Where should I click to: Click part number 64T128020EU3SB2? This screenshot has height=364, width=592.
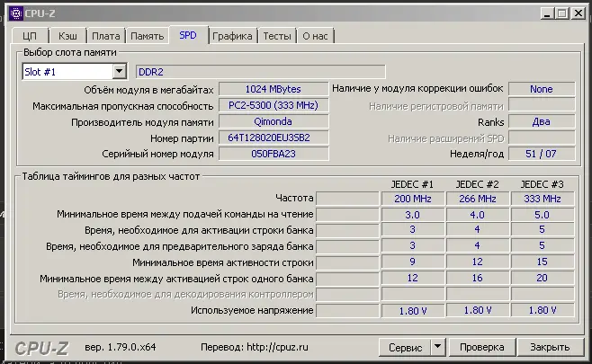point(274,138)
